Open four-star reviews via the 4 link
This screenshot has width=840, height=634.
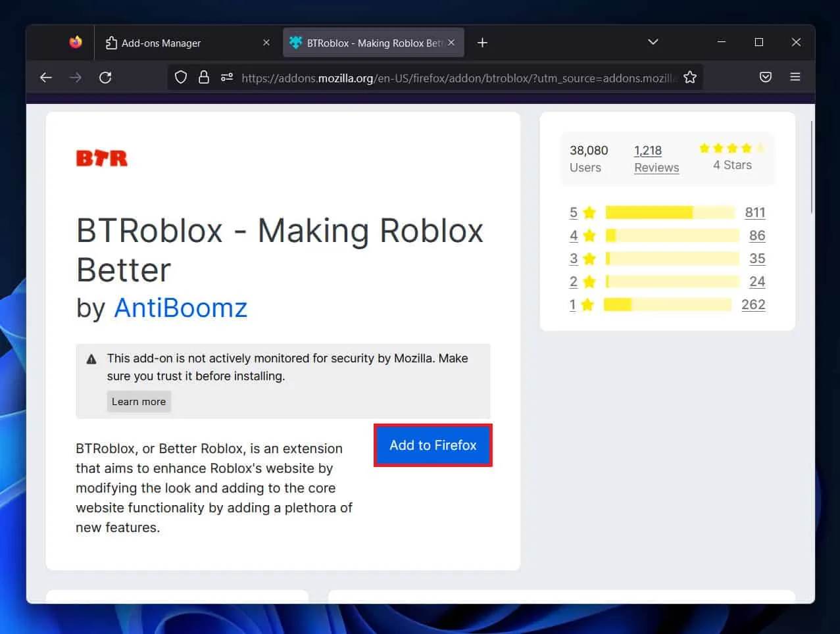coord(574,235)
